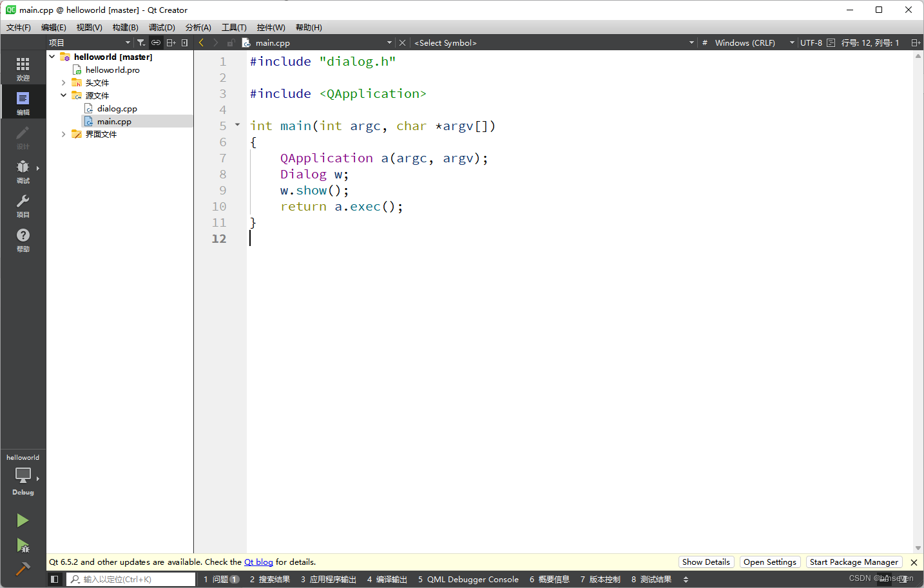924x588 pixels.
Task: Open the 分析(A) menu
Action: (x=198, y=27)
